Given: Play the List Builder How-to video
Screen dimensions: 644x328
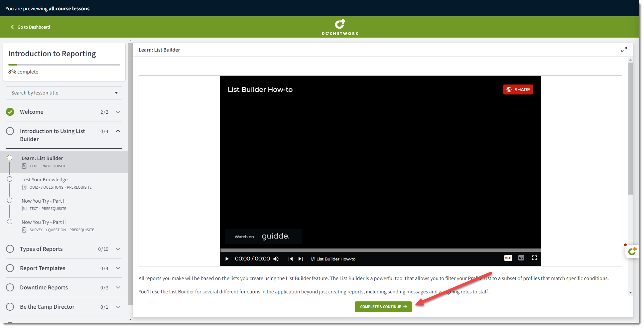Looking at the screenshot, I should 227,259.
